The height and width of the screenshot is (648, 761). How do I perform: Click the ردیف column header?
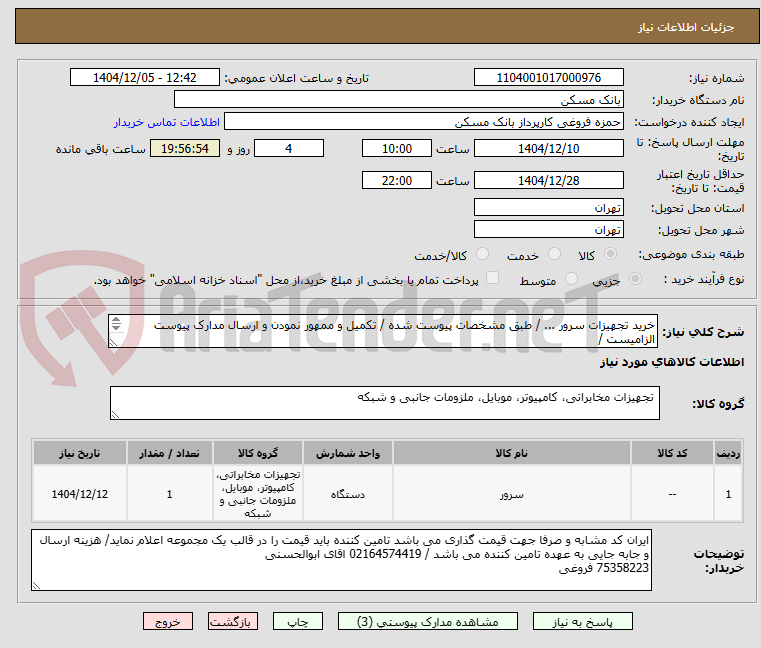[728, 453]
